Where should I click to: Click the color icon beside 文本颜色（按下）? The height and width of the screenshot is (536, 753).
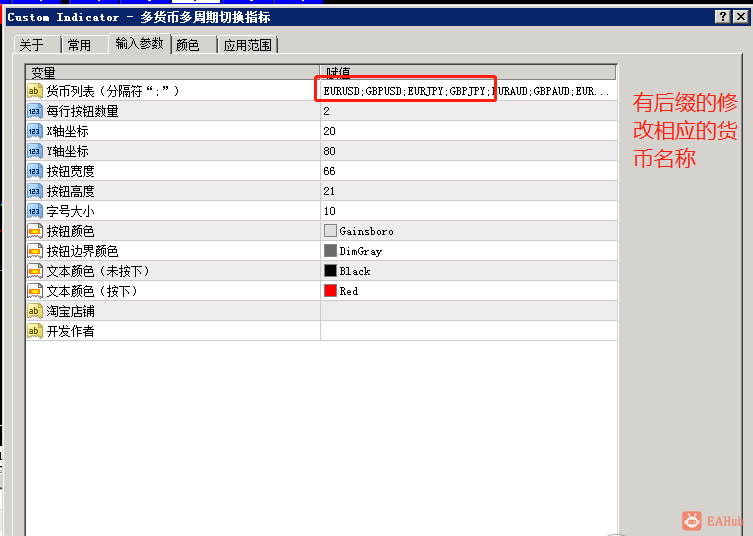pyautogui.click(x=35, y=291)
